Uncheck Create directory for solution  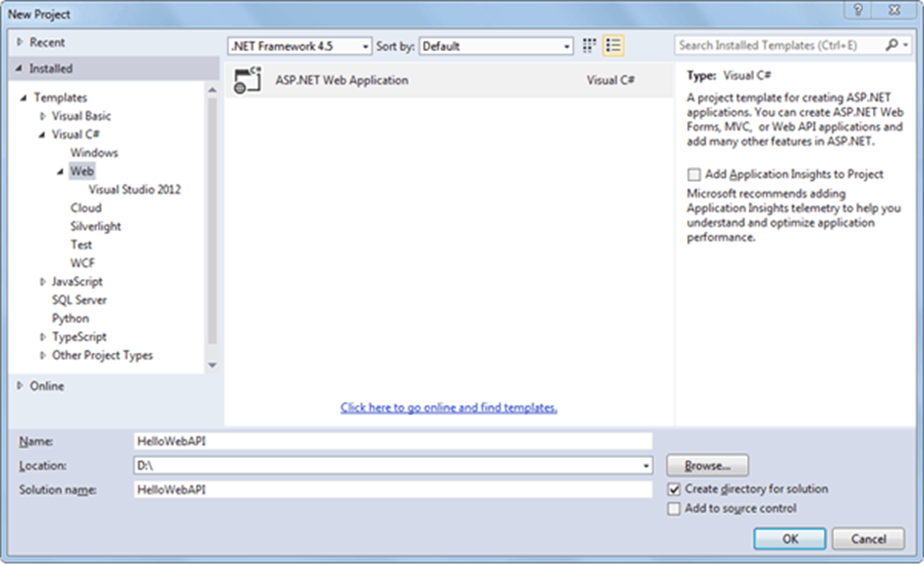pyautogui.click(x=675, y=489)
